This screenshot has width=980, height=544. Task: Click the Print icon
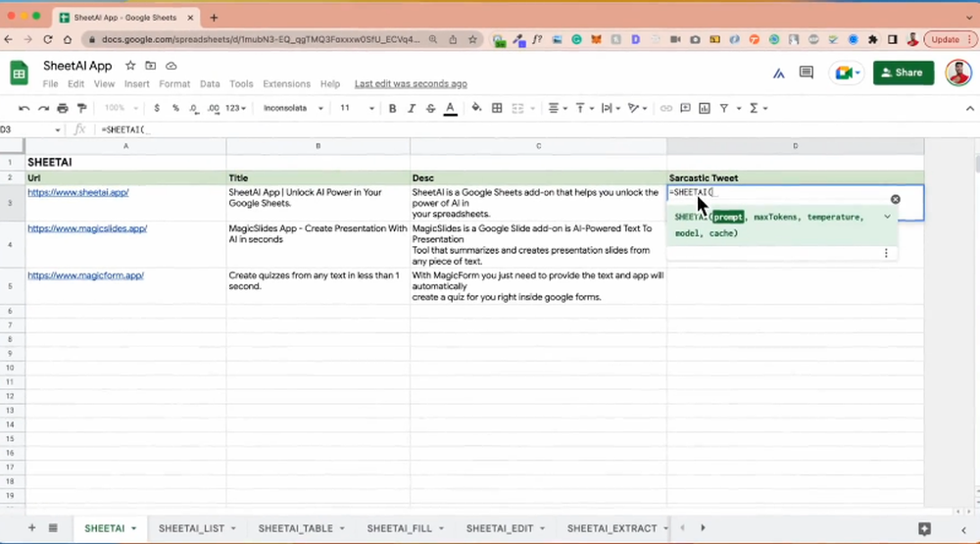tap(63, 108)
